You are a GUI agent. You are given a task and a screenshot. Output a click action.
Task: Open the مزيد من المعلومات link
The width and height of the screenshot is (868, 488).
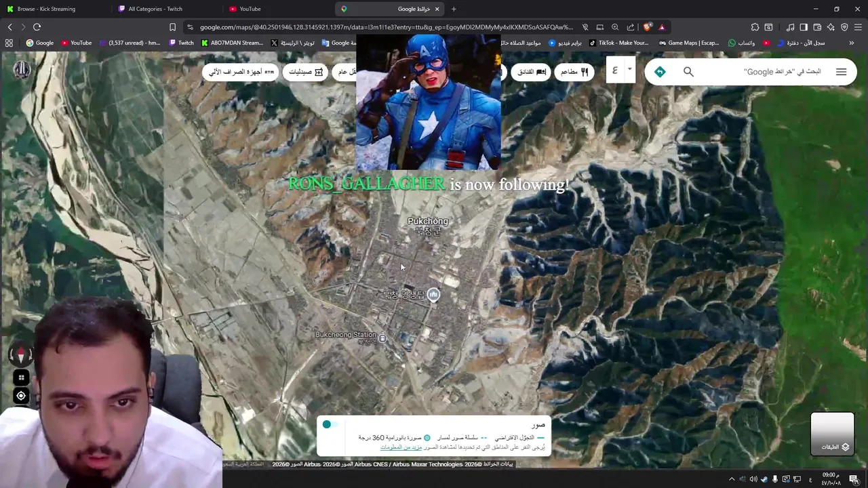click(401, 447)
